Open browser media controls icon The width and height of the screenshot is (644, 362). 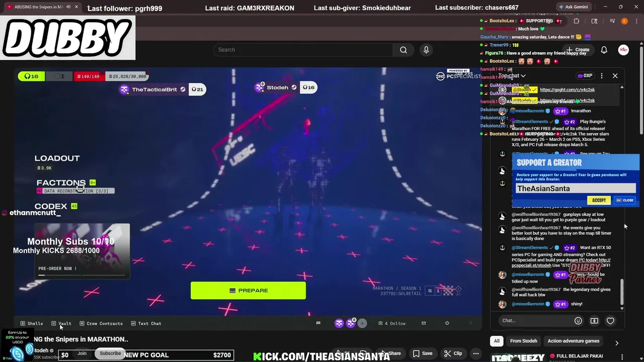[612, 21]
